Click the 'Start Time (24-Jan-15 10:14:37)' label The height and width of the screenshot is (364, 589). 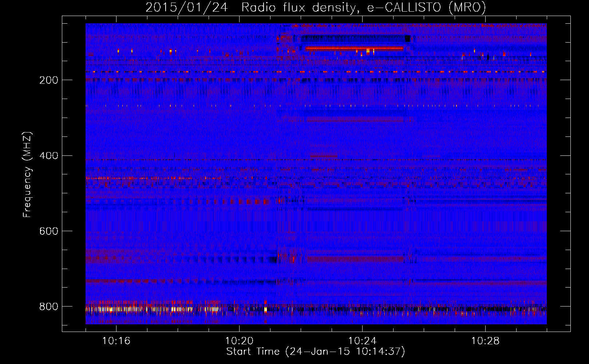(x=316, y=352)
